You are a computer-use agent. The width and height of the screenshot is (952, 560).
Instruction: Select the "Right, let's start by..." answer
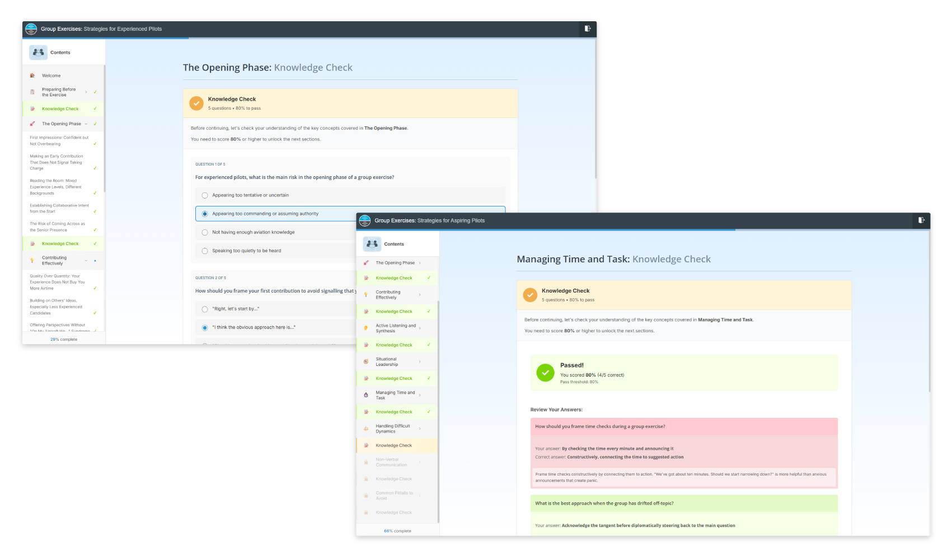[x=205, y=309]
